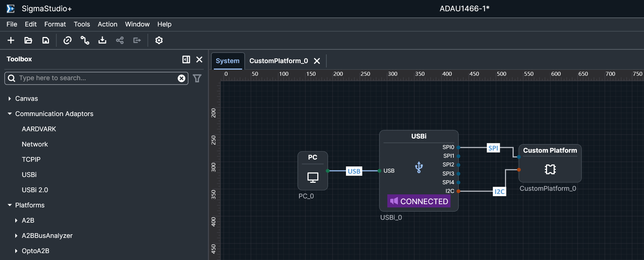
Task: Click the SPI2 port on USBi
Action: [x=458, y=165]
